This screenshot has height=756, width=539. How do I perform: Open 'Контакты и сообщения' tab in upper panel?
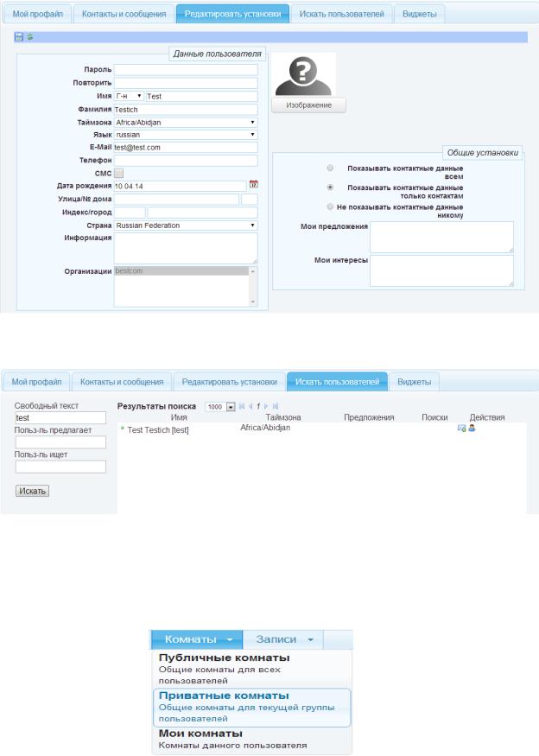(124, 14)
